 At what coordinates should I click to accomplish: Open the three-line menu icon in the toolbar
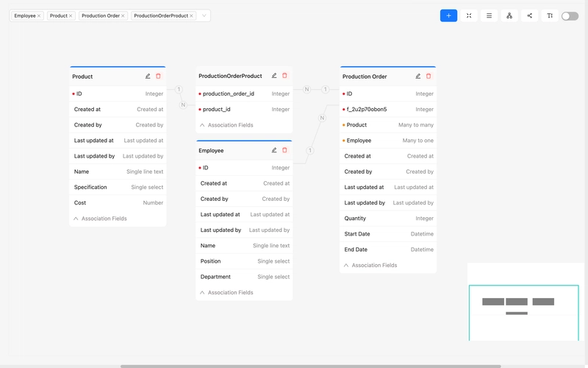click(x=489, y=15)
